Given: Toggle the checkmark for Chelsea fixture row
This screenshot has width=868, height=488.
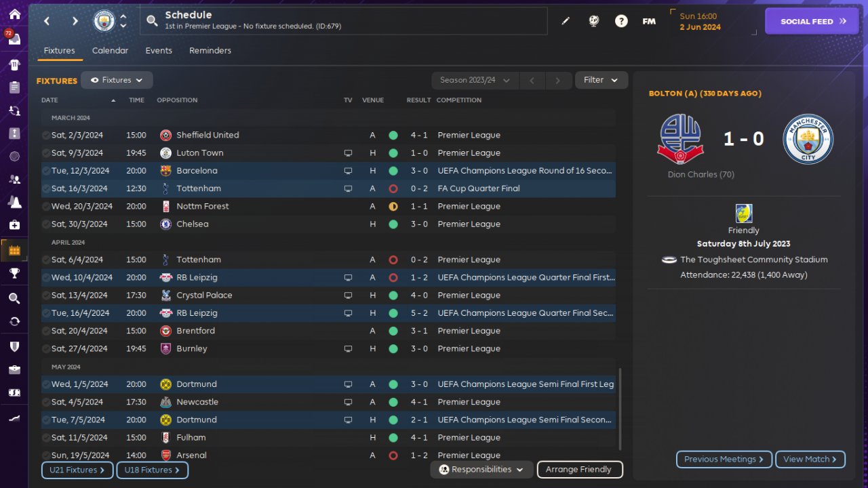Looking at the screenshot, I should (x=46, y=224).
